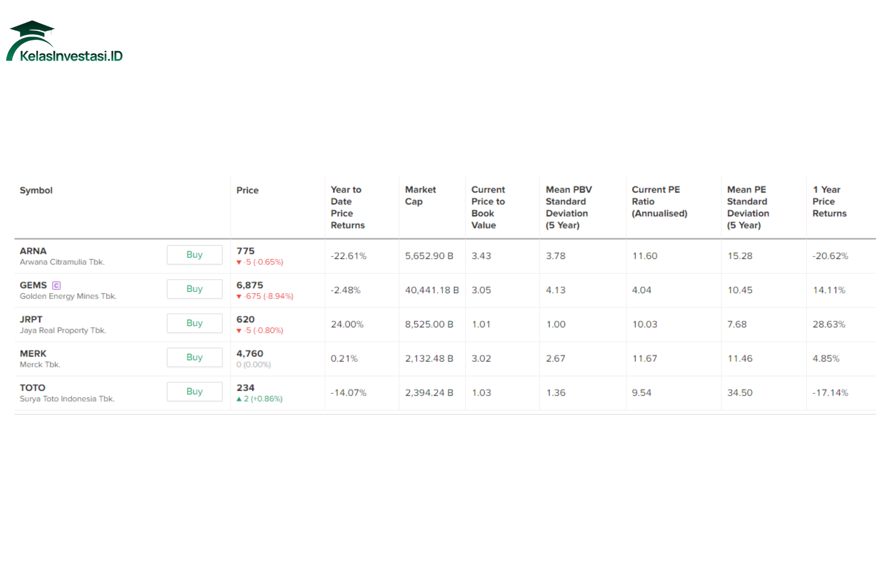Sort by Year to Date Price Returns header
This screenshot has width=883, height=588.
point(348,207)
